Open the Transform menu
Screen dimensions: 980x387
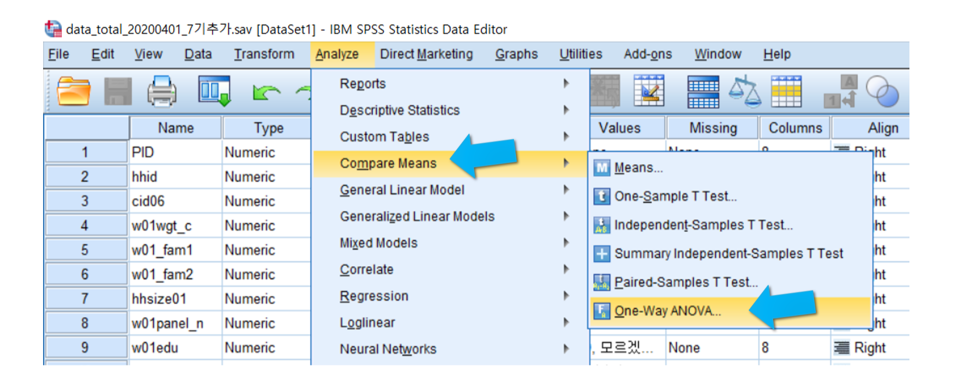tap(264, 54)
